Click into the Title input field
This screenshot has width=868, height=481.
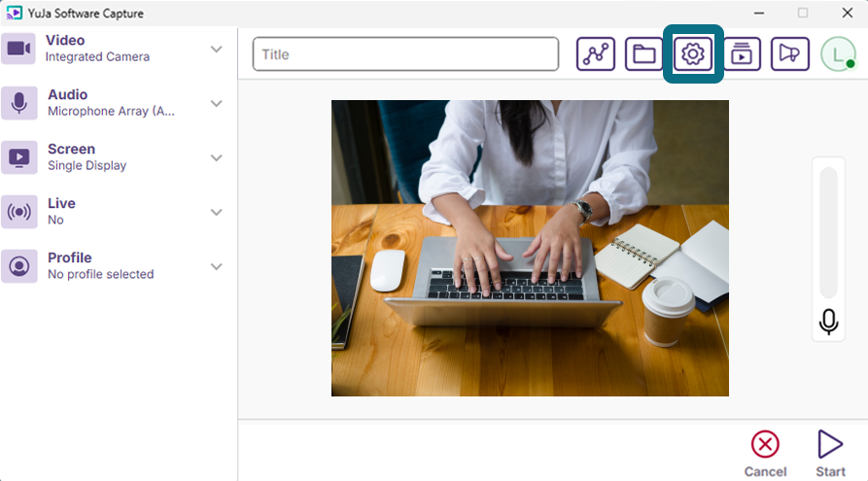405,54
